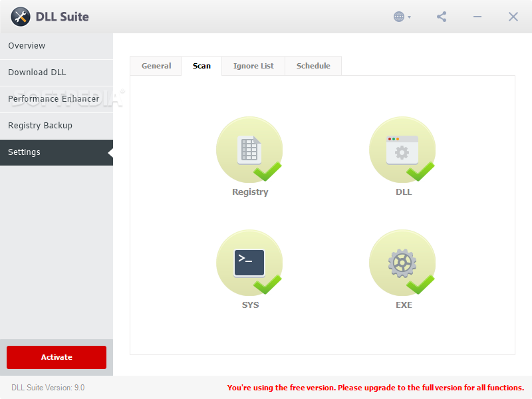
Task: Open Performance Enhancer in sidebar
Action: [57, 98]
